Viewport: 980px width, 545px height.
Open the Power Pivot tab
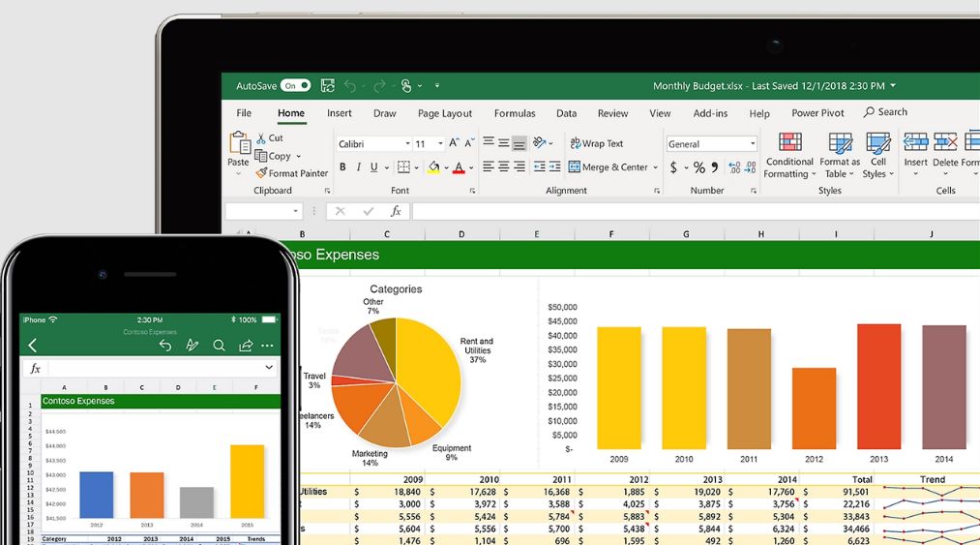(x=817, y=113)
